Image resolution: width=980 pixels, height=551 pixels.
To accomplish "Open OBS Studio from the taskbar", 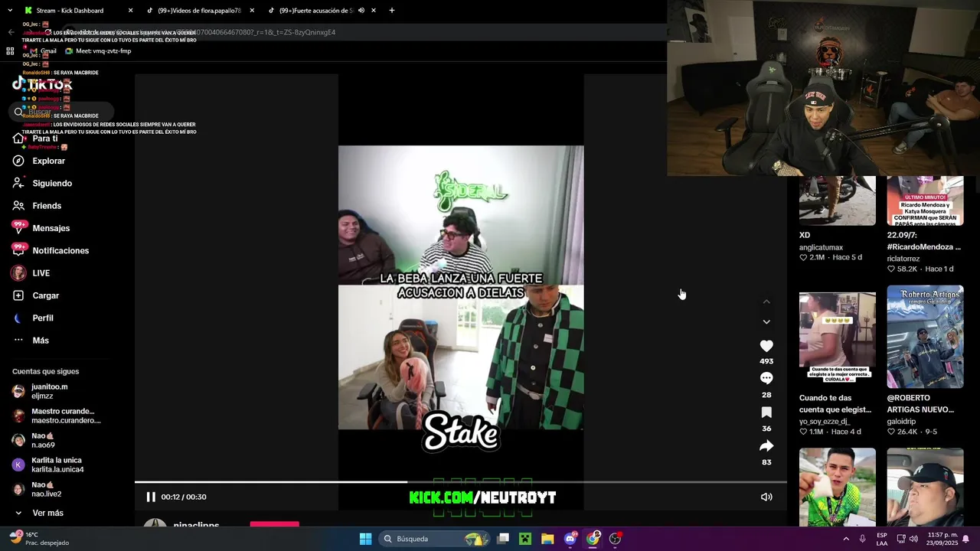I will 615,539.
